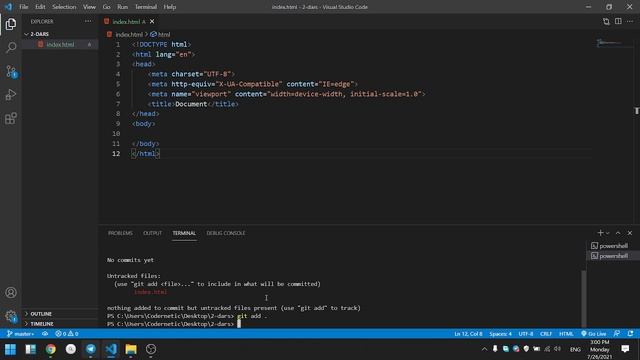Maximize the terminal panel size
Screen dimensions: 640x360
pyautogui.click(x=618, y=233)
